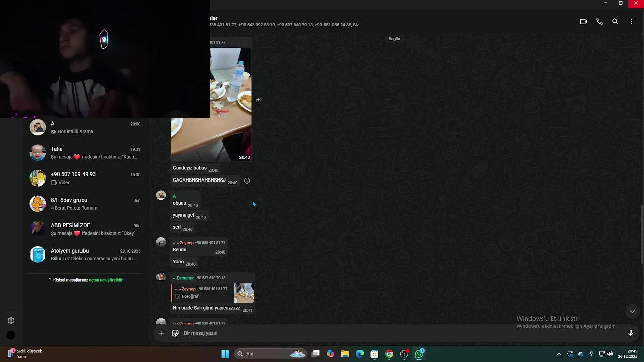Open own profile circle in sidebar
The width and height of the screenshot is (644, 362).
11,335
